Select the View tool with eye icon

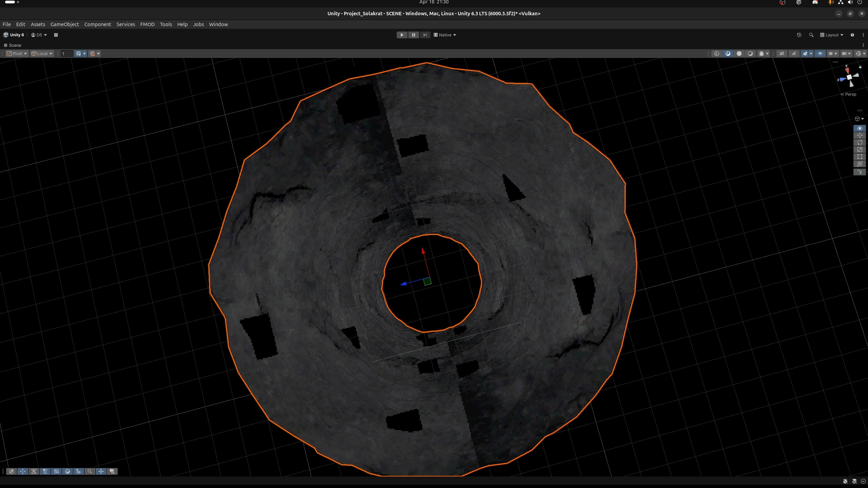click(860, 128)
